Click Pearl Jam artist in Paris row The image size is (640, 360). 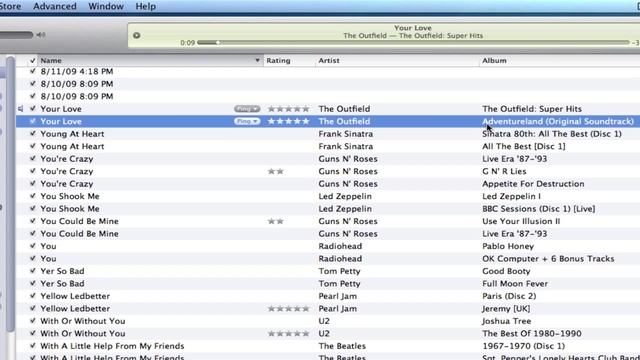point(338,296)
